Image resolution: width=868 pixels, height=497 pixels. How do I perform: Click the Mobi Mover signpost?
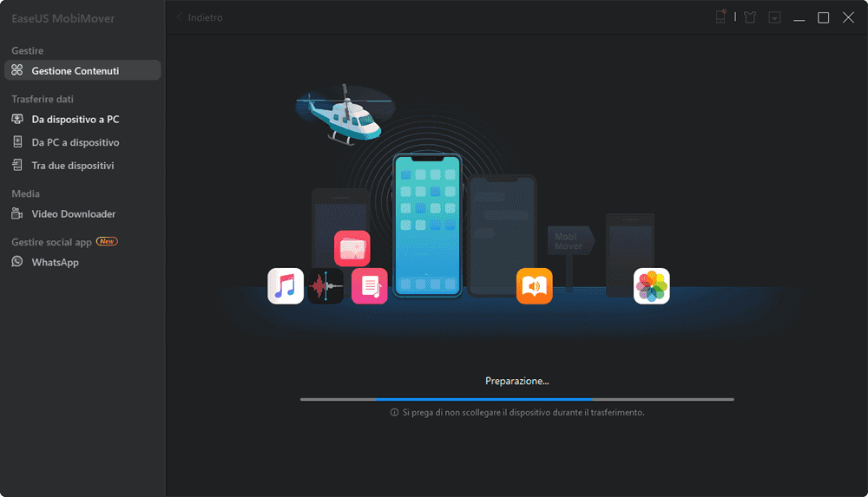tap(571, 241)
